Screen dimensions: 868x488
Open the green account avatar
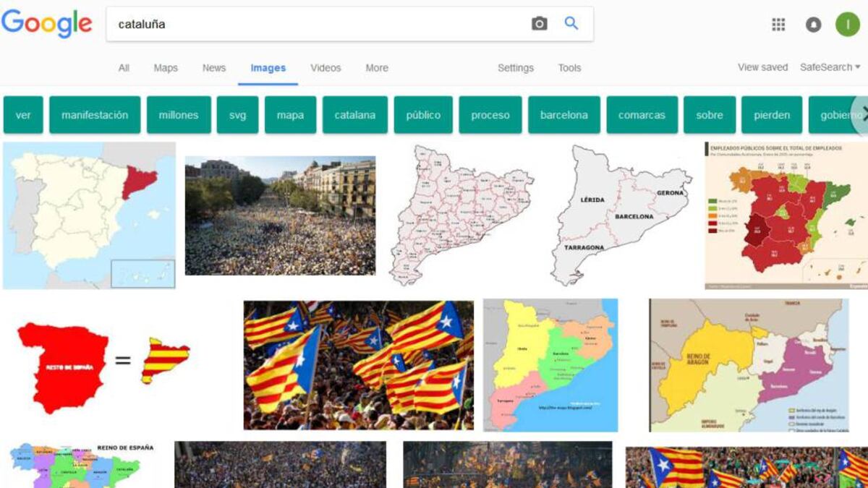[848, 24]
